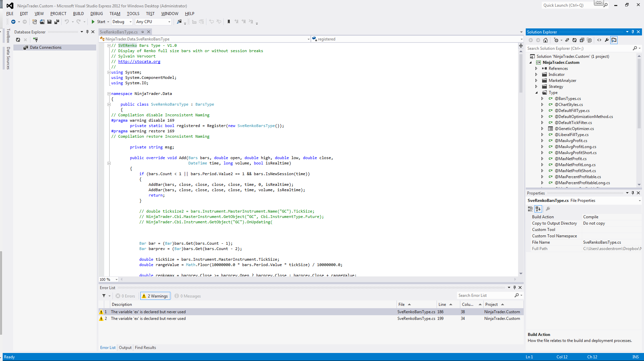Click the Undo toolbar icon
Viewport: 644px width, 361px height.
click(67, 22)
